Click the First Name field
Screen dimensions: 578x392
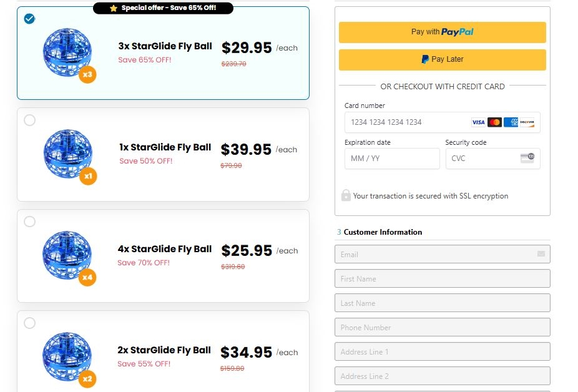pos(442,279)
